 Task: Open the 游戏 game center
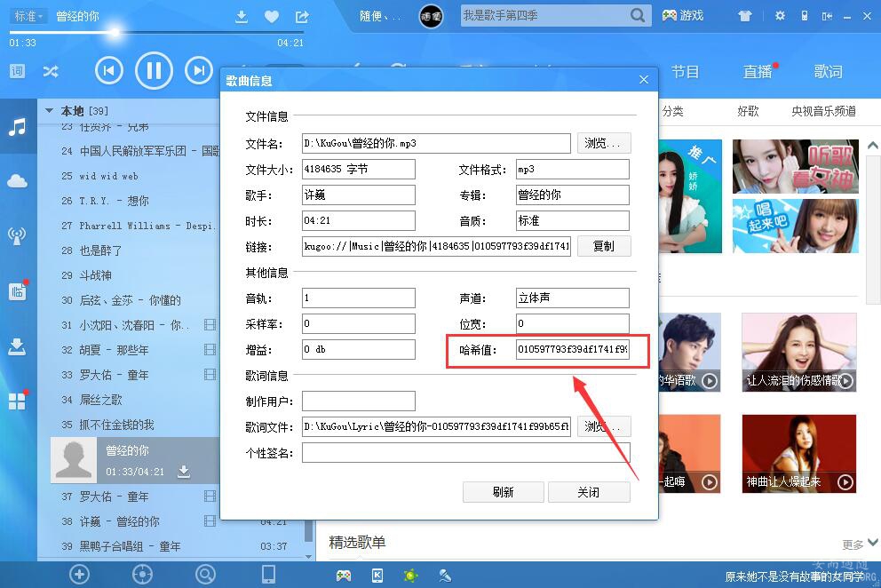(683, 16)
